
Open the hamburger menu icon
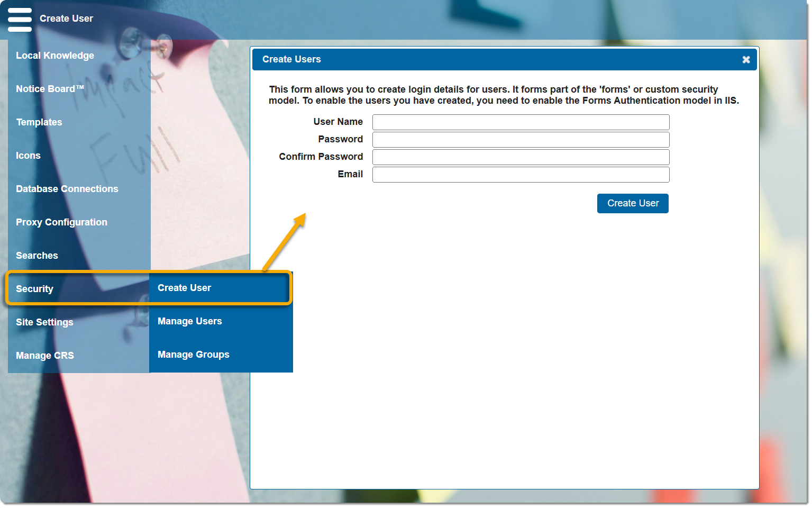(20, 20)
